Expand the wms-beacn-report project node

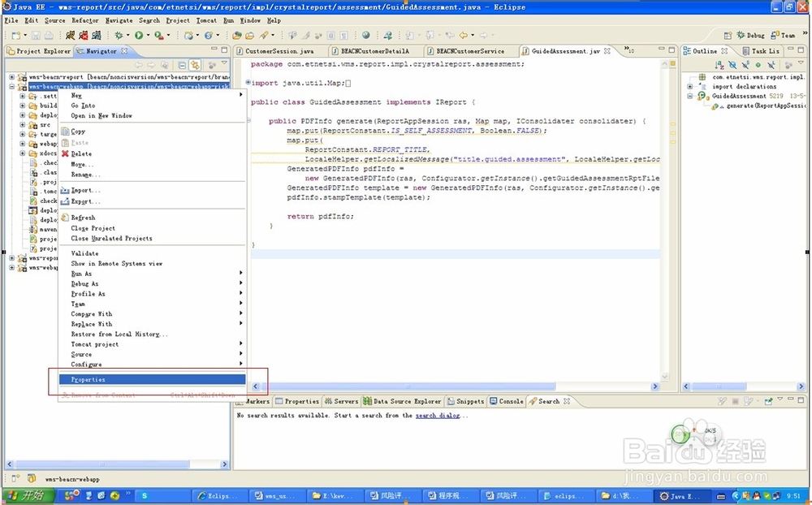(12, 76)
